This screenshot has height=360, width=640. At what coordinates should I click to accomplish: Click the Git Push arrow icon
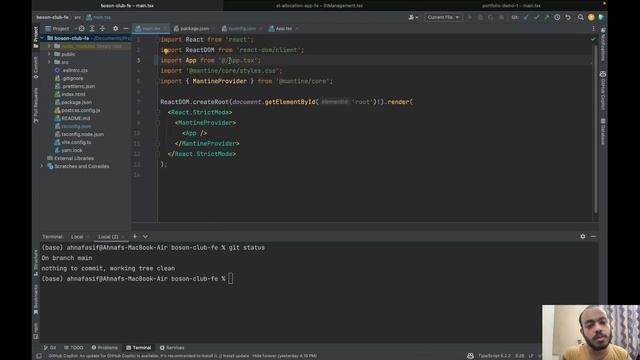(x=547, y=17)
